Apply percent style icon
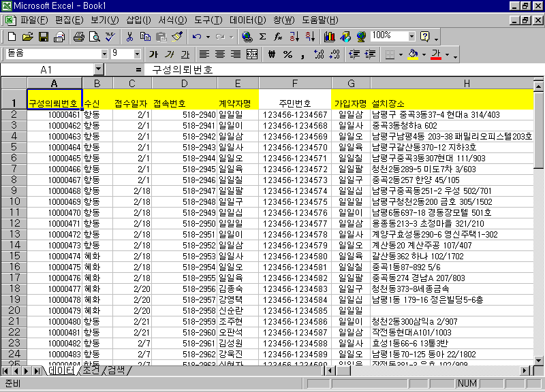This screenshot has width=545, height=392. coord(287,54)
